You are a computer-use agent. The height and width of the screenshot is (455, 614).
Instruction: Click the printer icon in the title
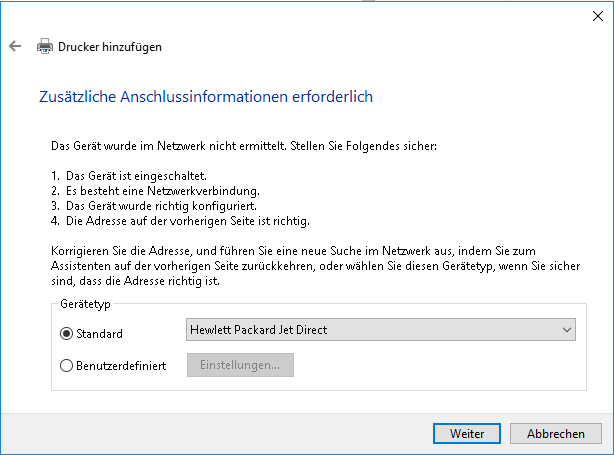(x=45, y=46)
